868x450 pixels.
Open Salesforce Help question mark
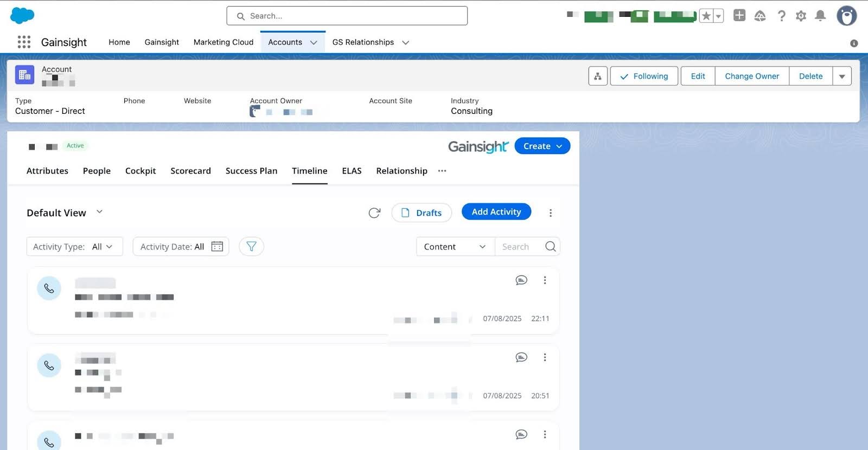(781, 16)
